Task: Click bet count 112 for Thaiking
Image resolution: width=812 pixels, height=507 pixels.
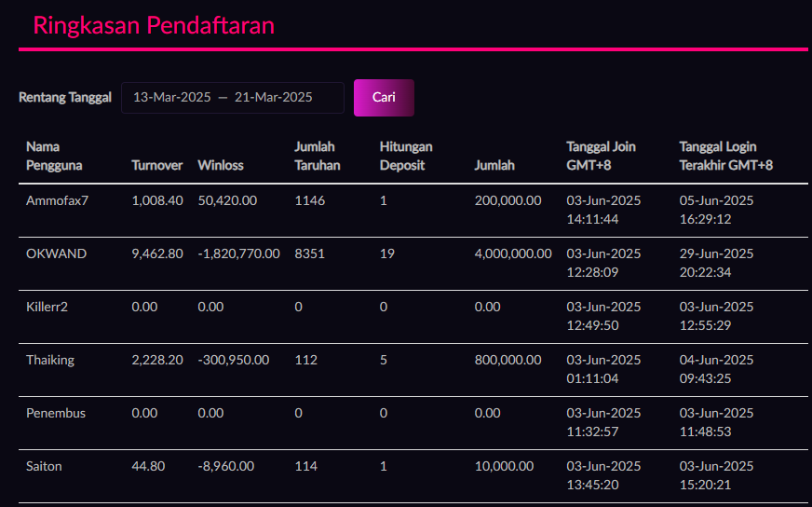Action: click(306, 360)
